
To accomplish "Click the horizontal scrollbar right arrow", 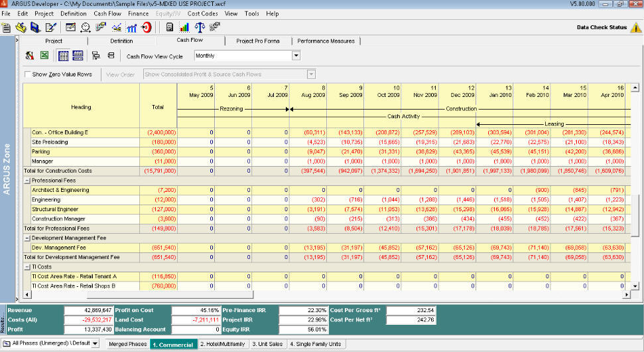I will pos(625,294).
